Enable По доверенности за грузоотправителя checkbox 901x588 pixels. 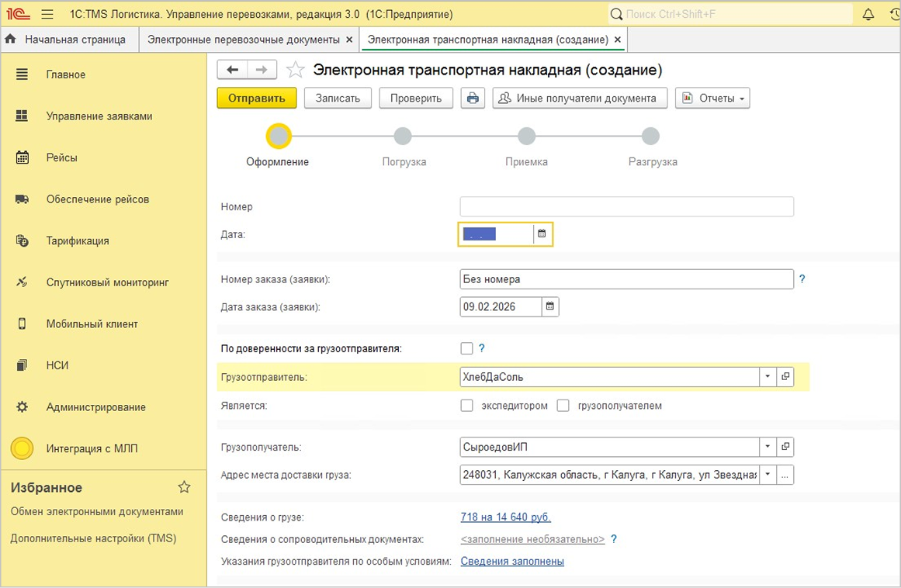466,348
